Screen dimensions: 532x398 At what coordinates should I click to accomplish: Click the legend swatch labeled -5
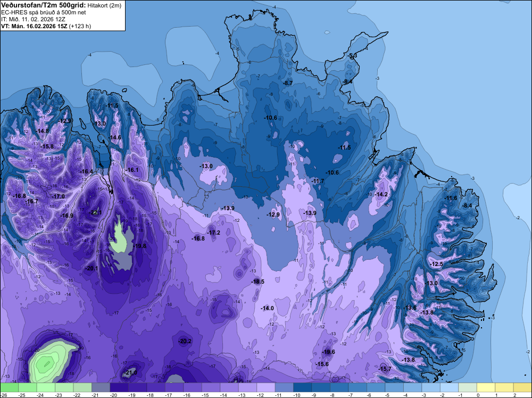[394, 387]
